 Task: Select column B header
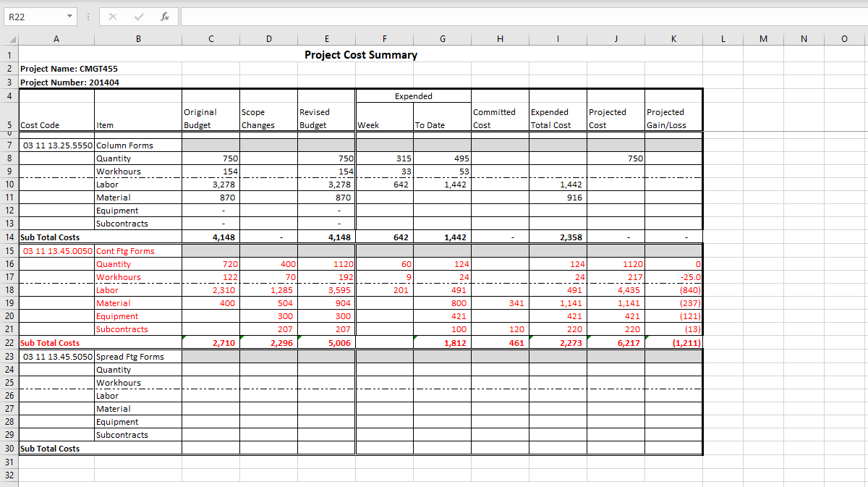pos(138,40)
